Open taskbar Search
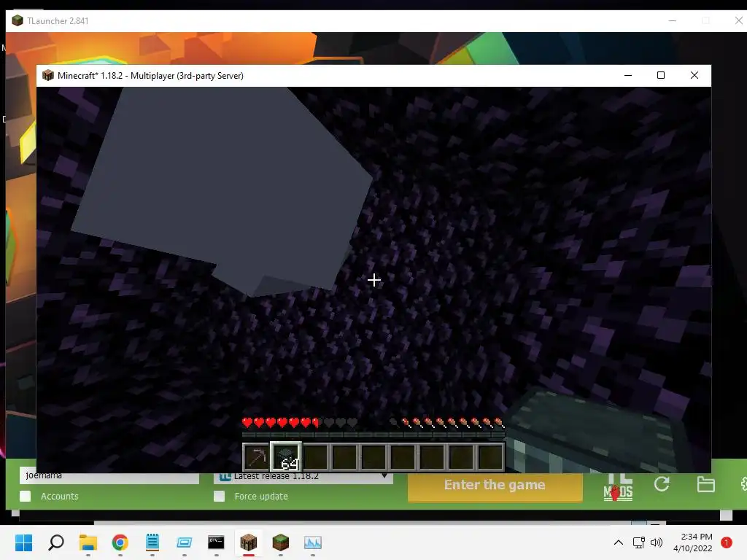This screenshot has width=747, height=560. (56, 542)
